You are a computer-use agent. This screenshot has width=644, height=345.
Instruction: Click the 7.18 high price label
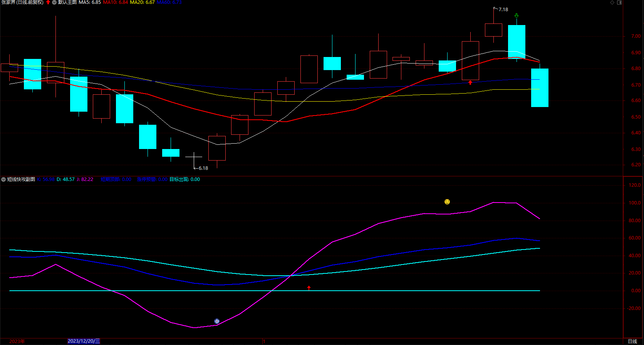(503, 10)
